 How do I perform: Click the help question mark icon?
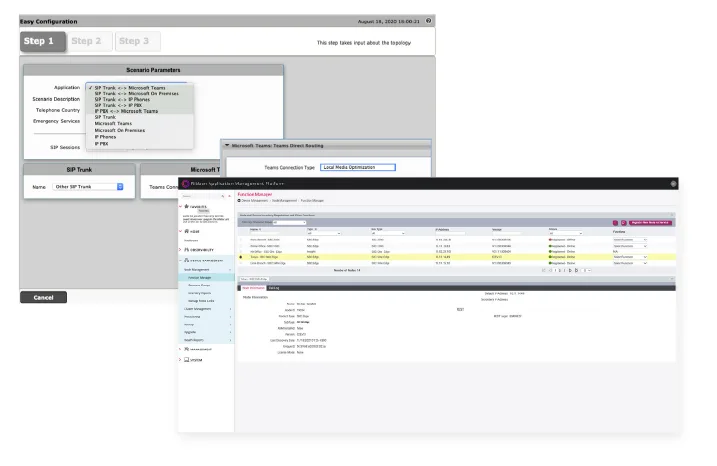click(428, 20)
